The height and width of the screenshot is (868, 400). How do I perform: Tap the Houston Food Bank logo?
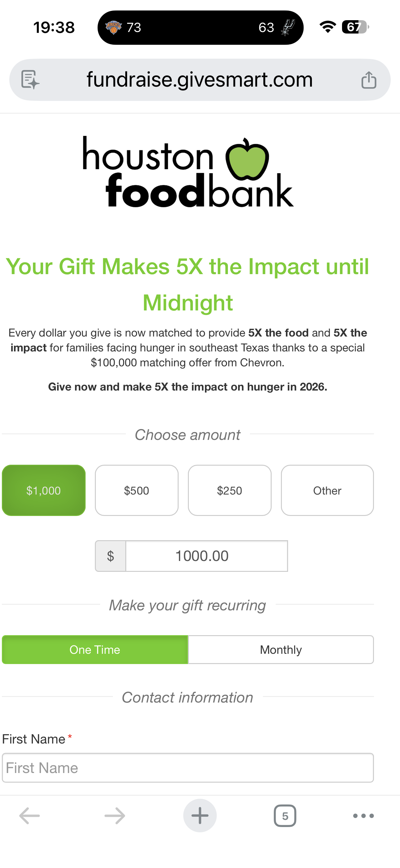[188, 171]
